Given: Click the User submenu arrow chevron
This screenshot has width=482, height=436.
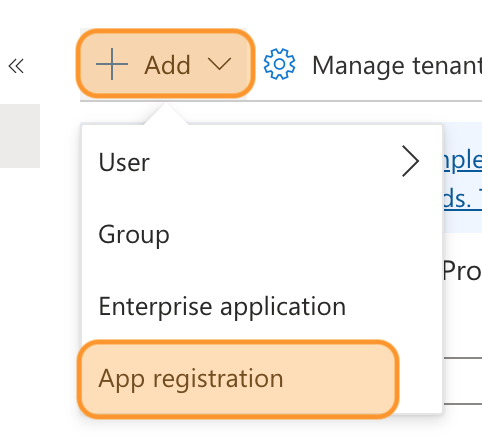Looking at the screenshot, I should tap(410, 161).
